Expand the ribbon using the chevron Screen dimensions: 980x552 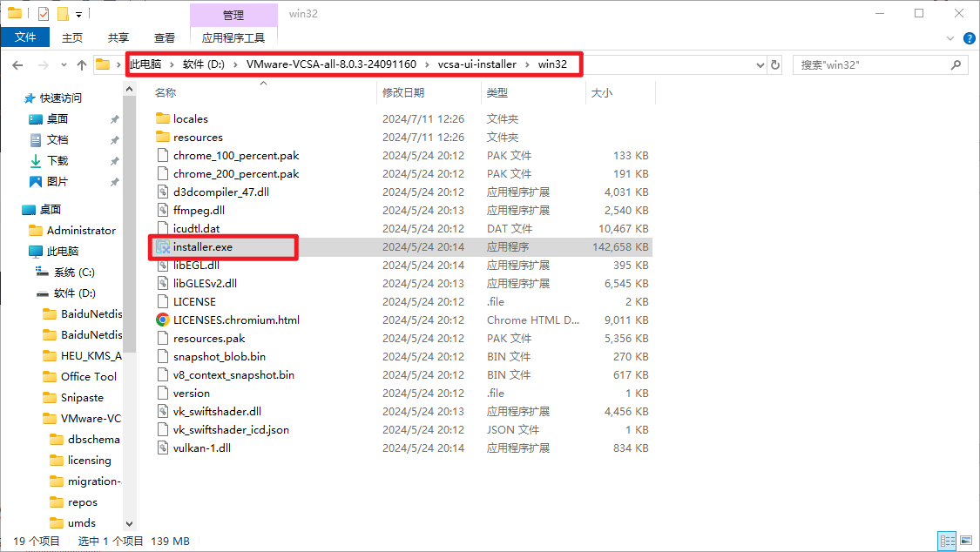coord(951,38)
